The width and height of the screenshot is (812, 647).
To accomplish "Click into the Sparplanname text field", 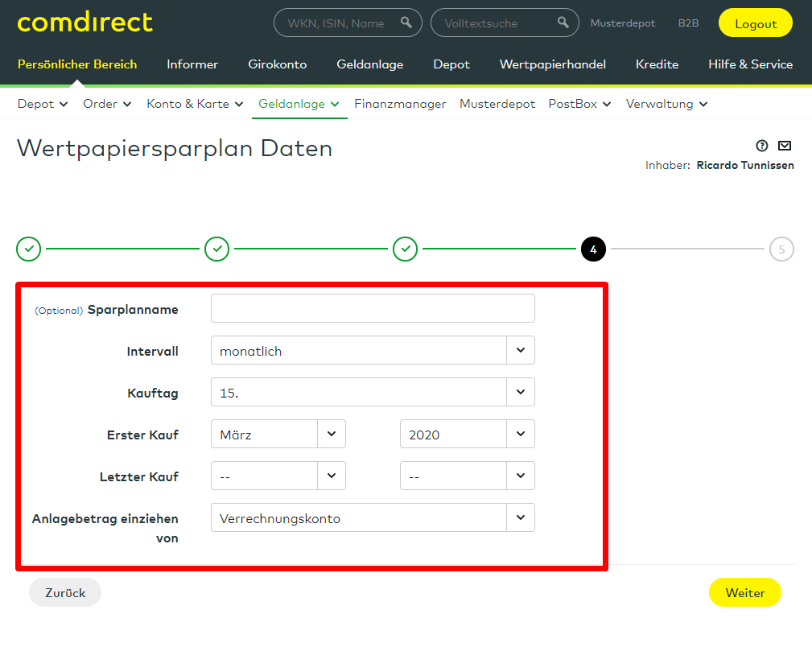I will (373, 308).
